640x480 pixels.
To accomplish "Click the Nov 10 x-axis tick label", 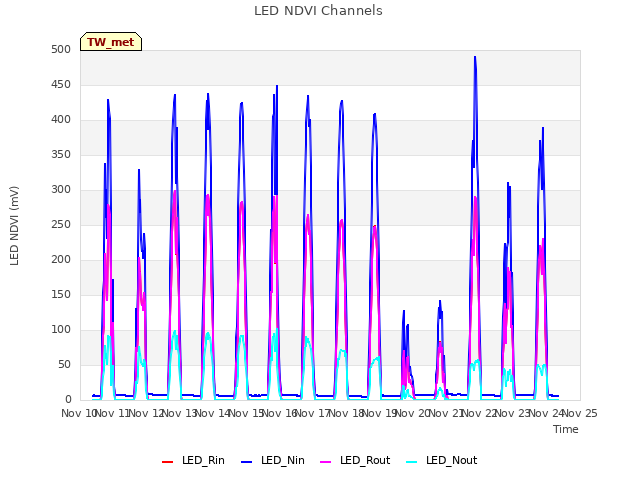I will pyautogui.click(x=78, y=413).
